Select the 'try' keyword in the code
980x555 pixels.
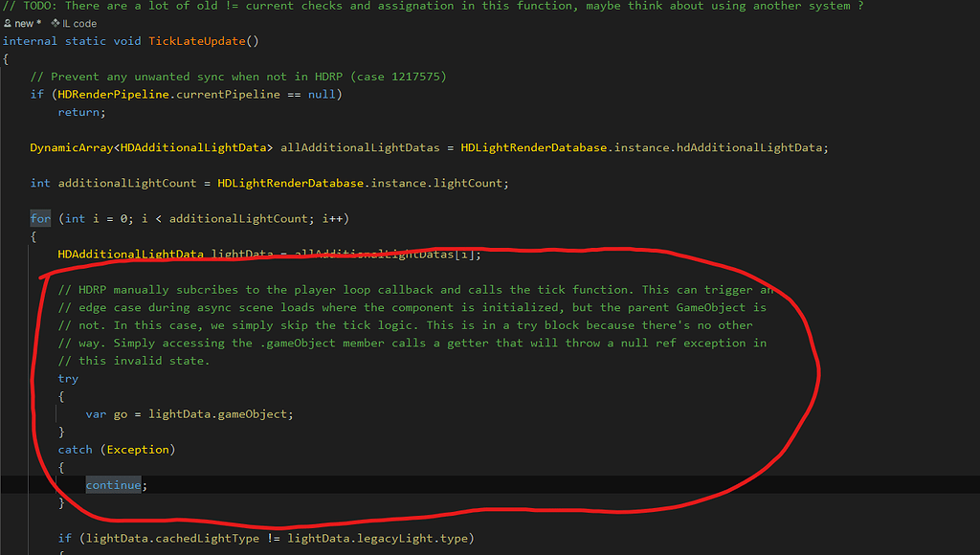click(67, 378)
